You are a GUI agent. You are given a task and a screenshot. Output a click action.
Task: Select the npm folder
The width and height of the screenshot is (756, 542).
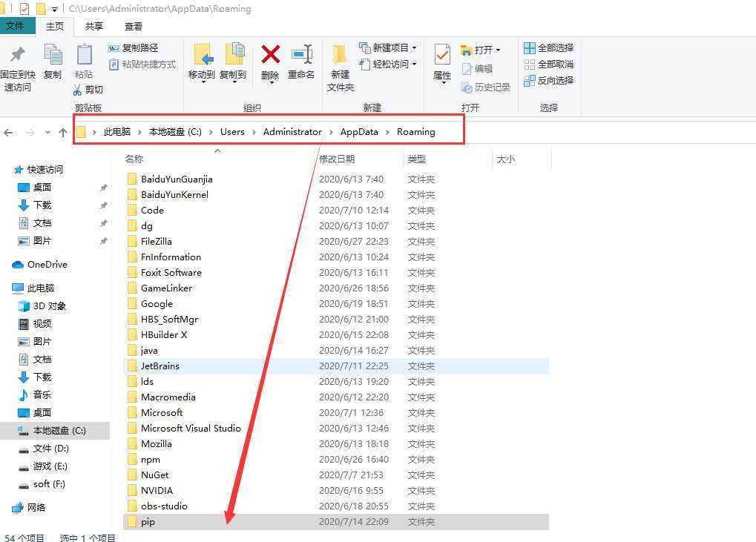coord(144,460)
